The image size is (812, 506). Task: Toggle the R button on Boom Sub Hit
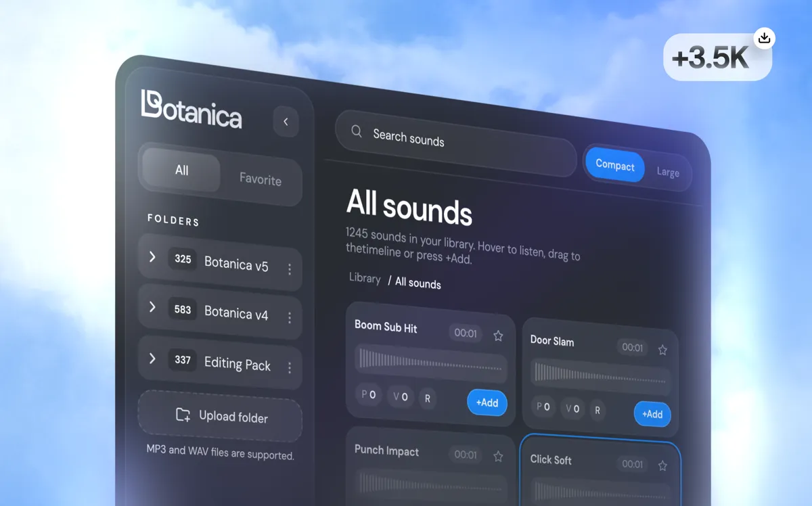click(427, 398)
